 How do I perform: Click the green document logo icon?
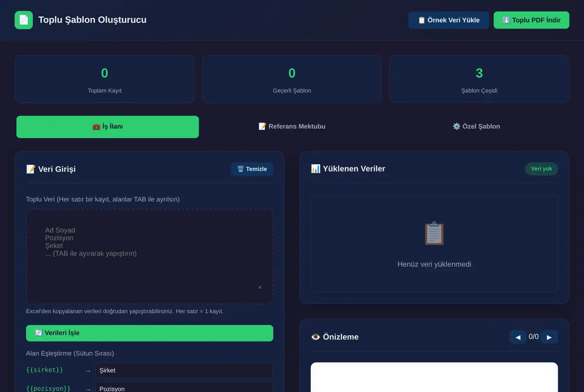[23, 20]
